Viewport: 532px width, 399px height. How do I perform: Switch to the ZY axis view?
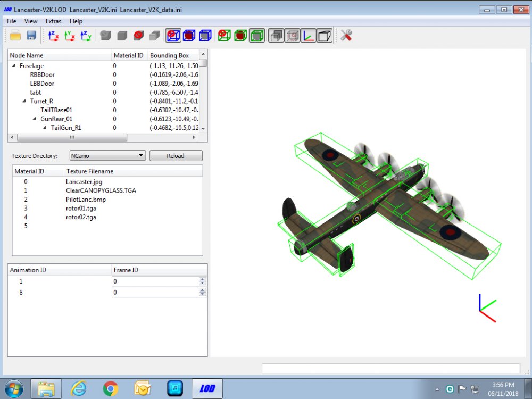click(86, 36)
